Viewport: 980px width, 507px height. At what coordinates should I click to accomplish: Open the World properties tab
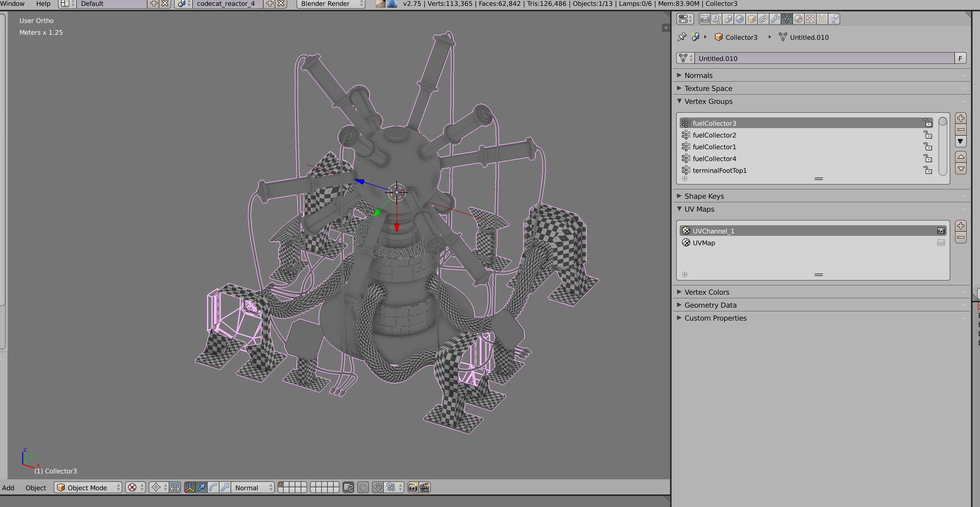pyautogui.click(x=740, y=19)
